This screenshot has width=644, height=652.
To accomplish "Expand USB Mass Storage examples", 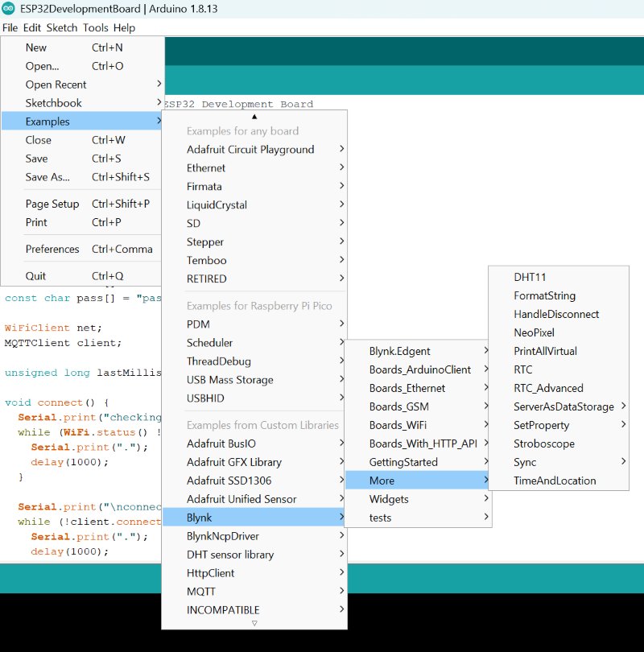I will 254,380.
